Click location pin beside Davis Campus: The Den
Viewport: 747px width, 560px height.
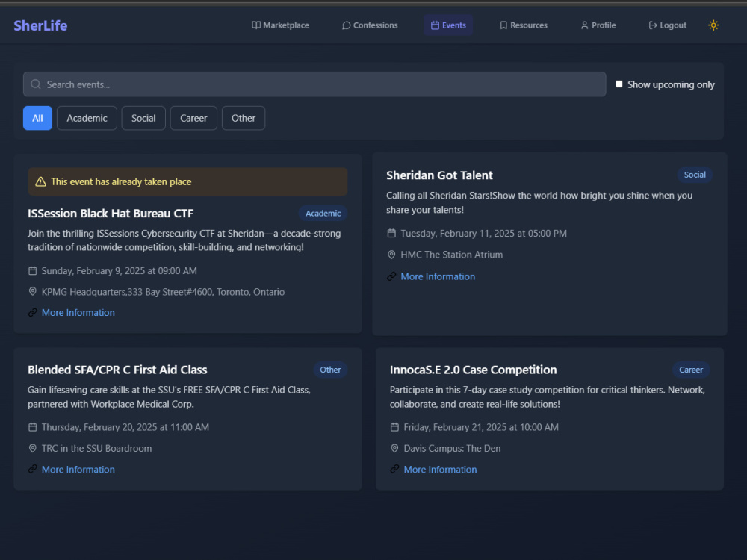[394, 448]
